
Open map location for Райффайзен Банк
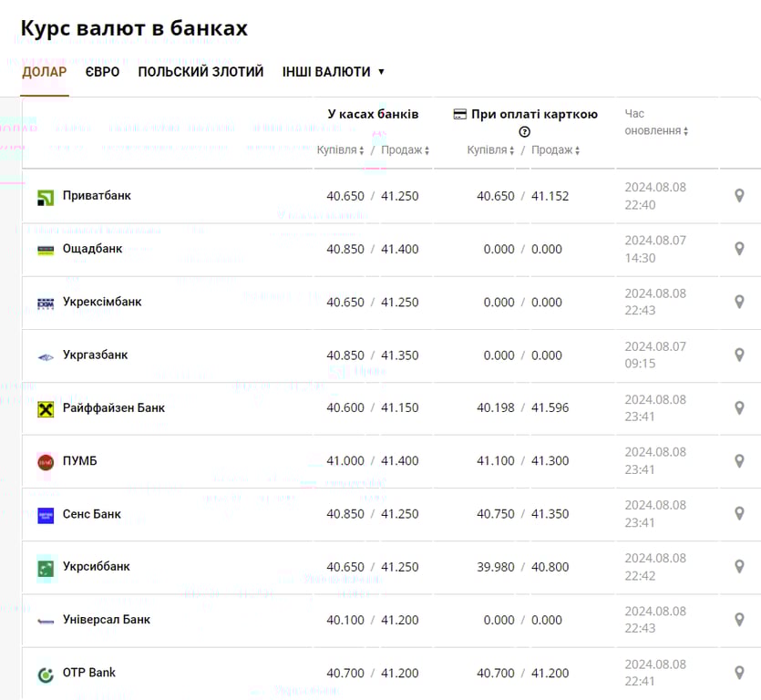pyautogui.click(x=739, y=408)
